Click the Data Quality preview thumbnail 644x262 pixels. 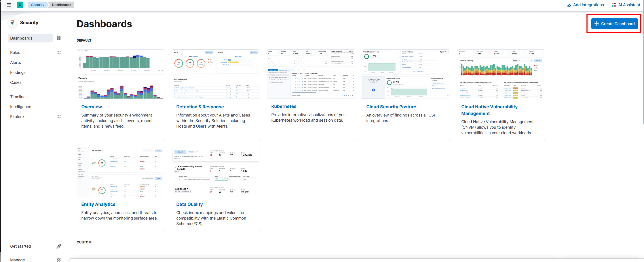coord(216,172)
